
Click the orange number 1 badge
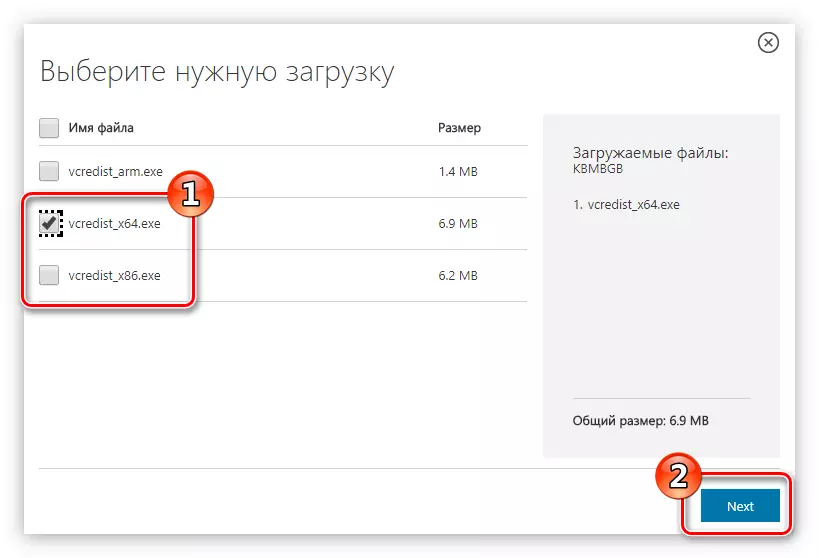189,194
